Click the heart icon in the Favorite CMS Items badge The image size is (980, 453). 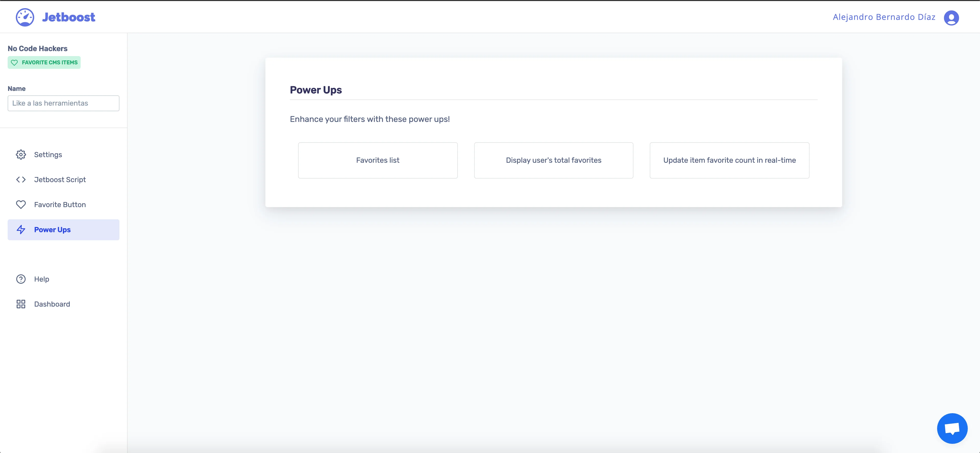(x=15, y=63)
